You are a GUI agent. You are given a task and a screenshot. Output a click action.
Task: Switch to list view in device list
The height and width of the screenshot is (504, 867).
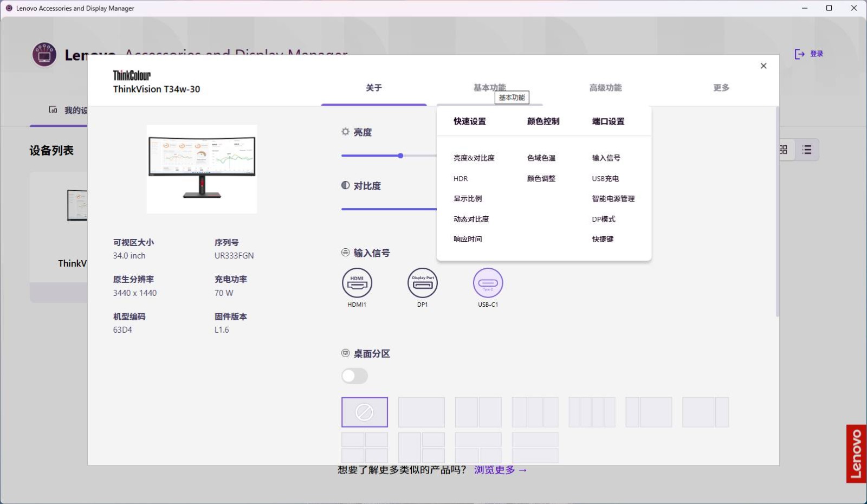point(807,150)
